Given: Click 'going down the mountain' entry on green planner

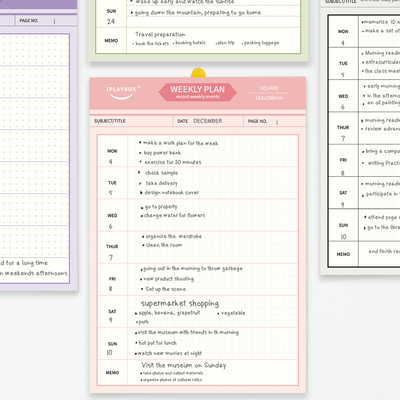Looking at the screenshot, I should click(198, 13).
